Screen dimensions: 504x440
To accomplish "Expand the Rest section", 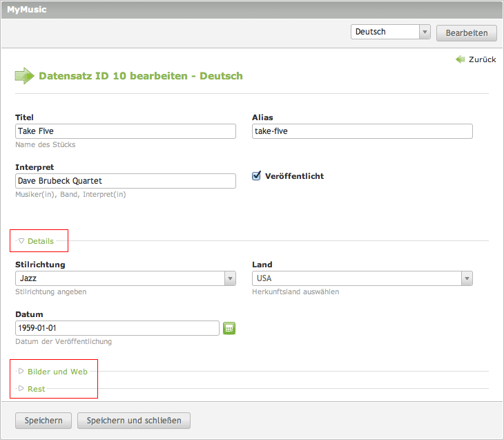I will 36,389.
